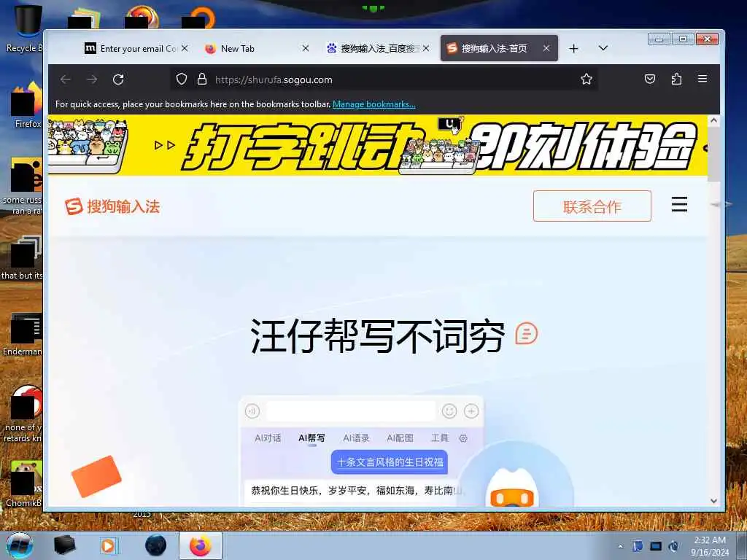The width and height of the screenshot is (747, 560).
Task: Click the Sogou robot mascot
Action: (x=512, y=488)
